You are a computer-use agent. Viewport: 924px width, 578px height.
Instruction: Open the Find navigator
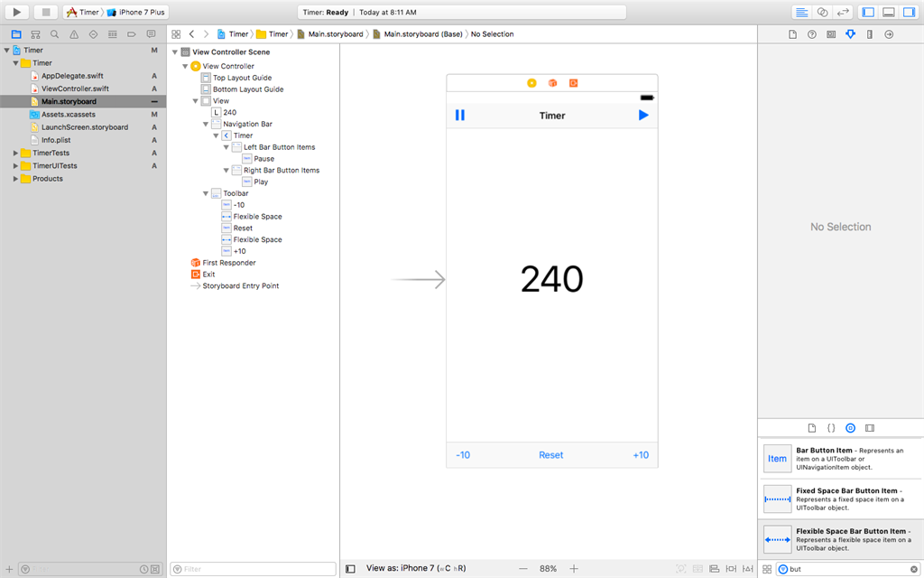[54, 34]
